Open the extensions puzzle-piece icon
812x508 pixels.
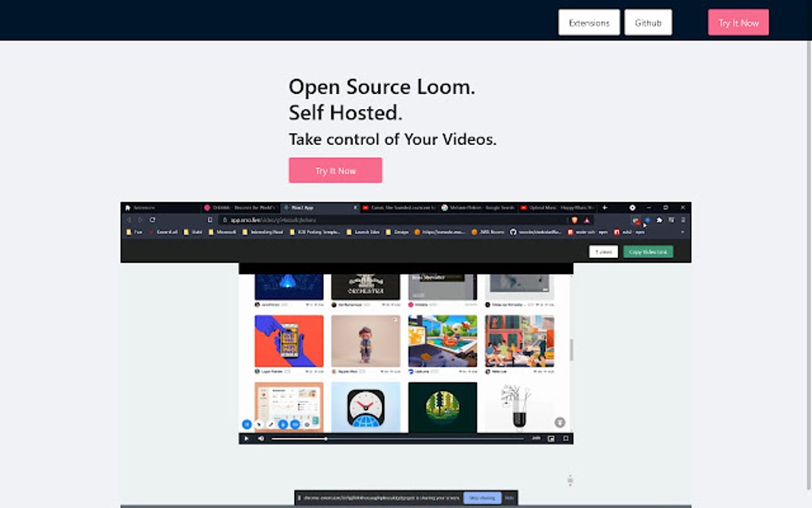(659, 221)
